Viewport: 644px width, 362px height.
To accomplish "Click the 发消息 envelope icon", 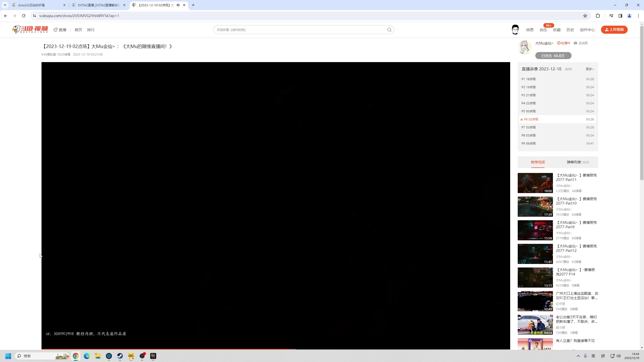I will 576,43.
